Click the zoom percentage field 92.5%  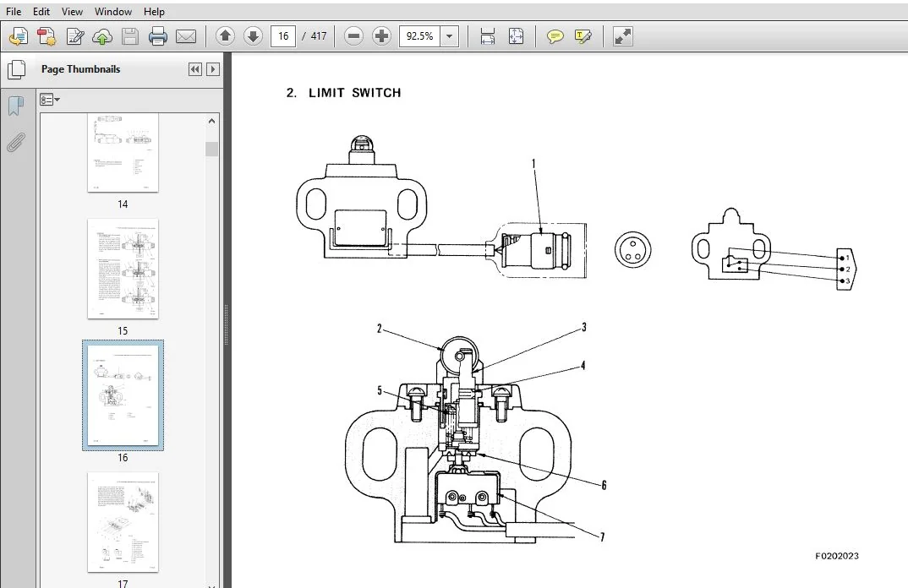(x=419, y=36)
